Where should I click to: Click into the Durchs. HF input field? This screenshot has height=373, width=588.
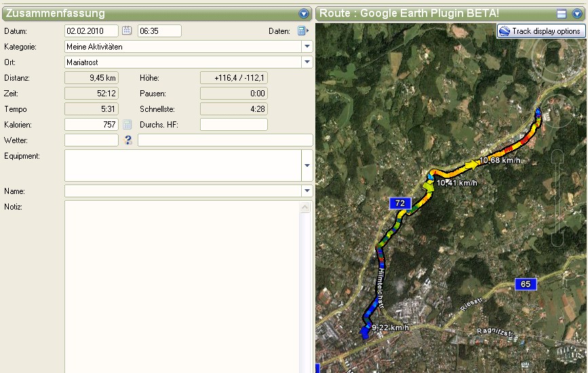pos(233,125)
